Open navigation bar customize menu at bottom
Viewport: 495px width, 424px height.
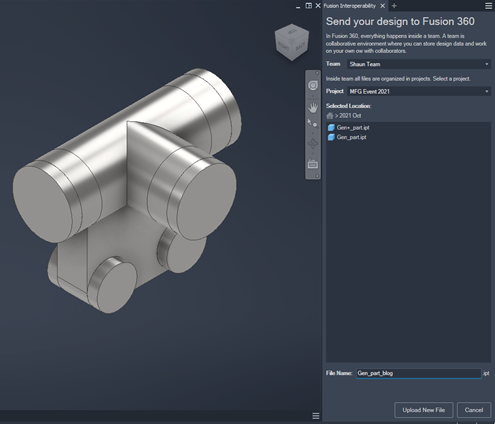pyautogui.click(x=317, y=176)
